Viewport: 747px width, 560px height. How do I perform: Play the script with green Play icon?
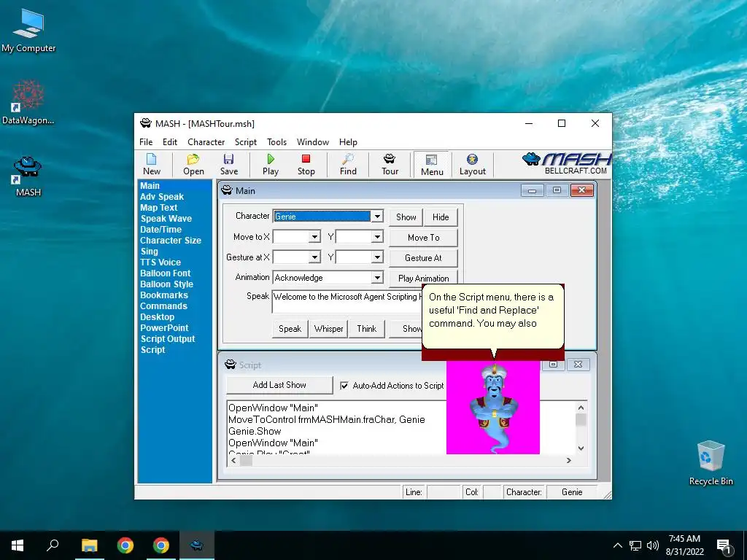tap(271, 164)
